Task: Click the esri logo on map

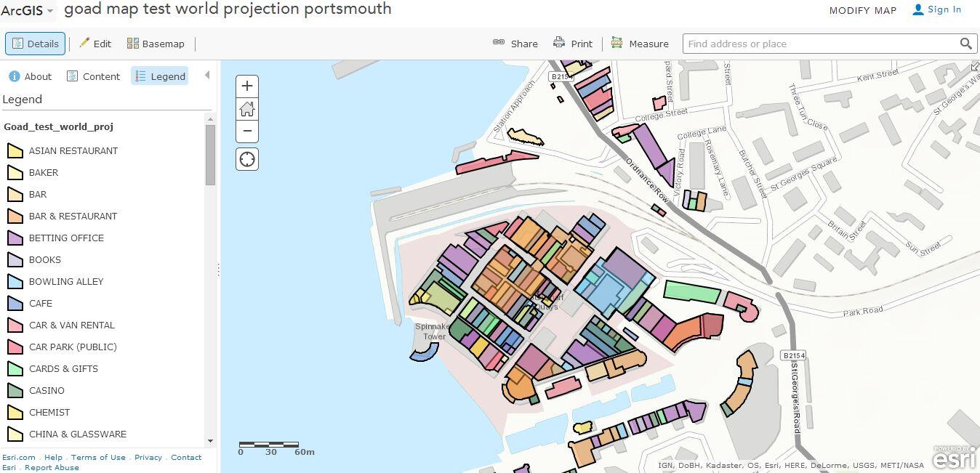Action: (953, 458)
